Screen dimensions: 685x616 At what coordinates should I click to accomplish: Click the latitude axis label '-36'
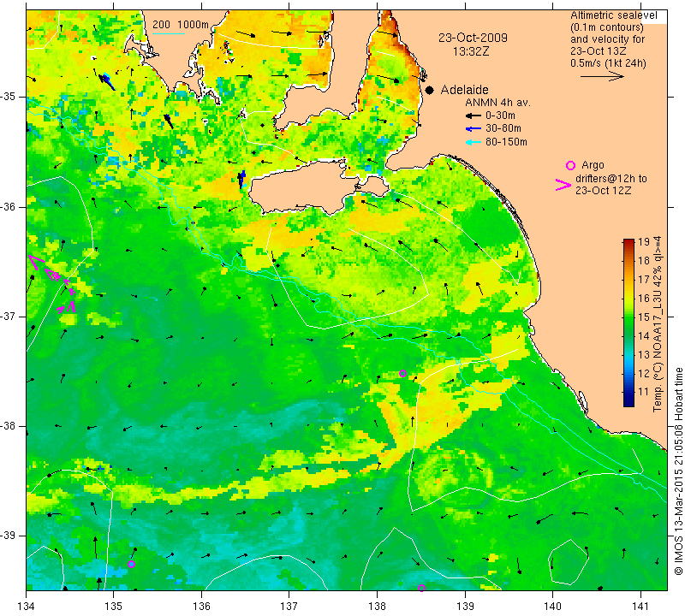(x=9, y=206)
